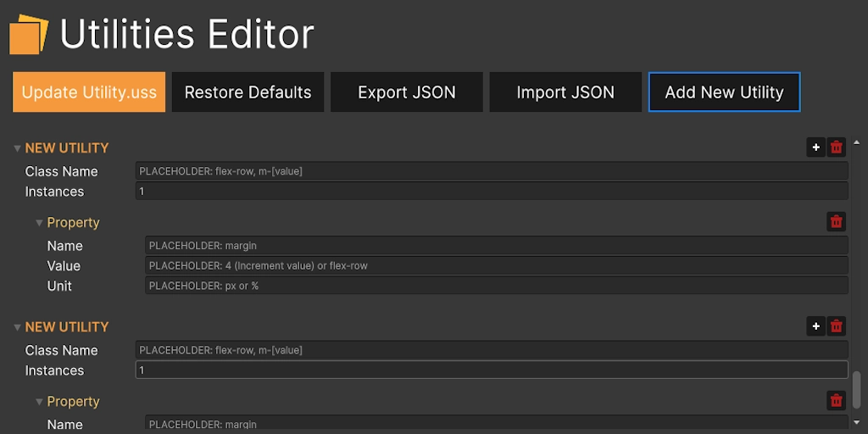Viewport: 868px width, 434px height.
Task: Click plus icon on first New Utility
Action: (815, 147)
